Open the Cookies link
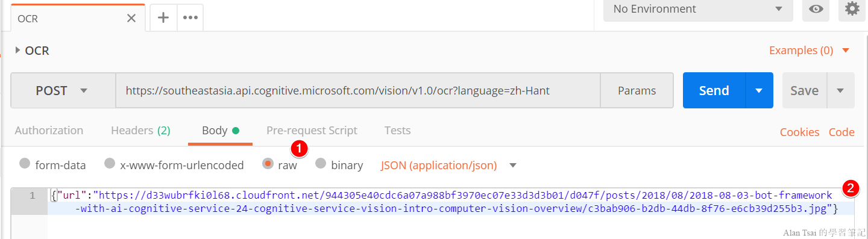Image resolution: width=868 pixels, height=239 pixels. [799, 132]
